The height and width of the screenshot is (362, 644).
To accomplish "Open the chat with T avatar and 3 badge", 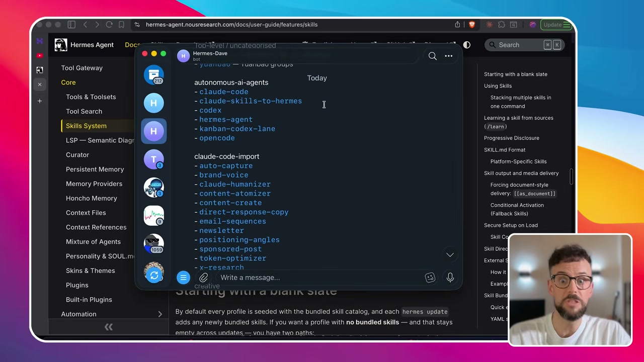I will click(x=154, y=159).
